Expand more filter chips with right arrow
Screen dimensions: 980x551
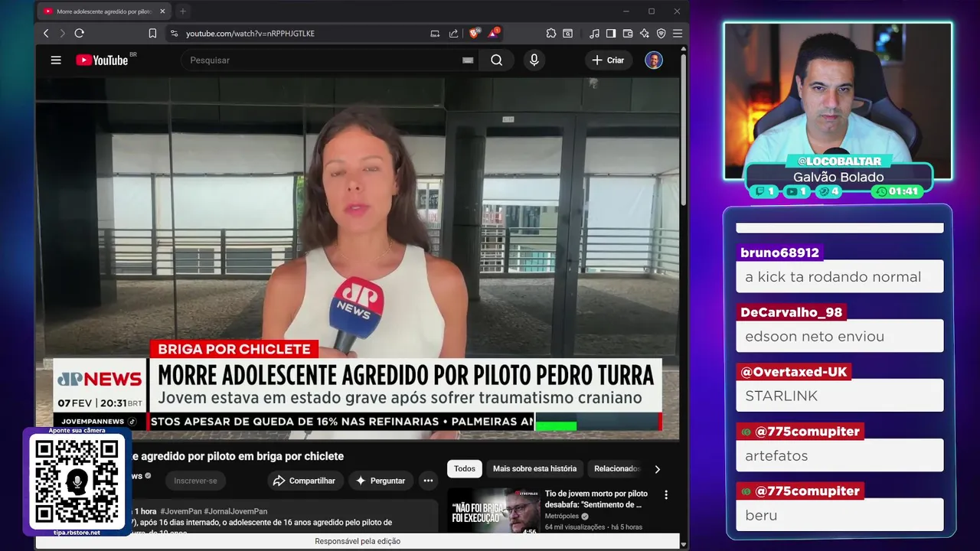point(657,469)
